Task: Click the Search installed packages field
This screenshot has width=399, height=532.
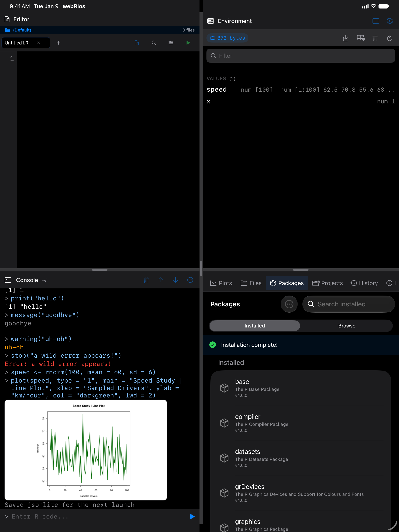Action: [x=349, y=304]
